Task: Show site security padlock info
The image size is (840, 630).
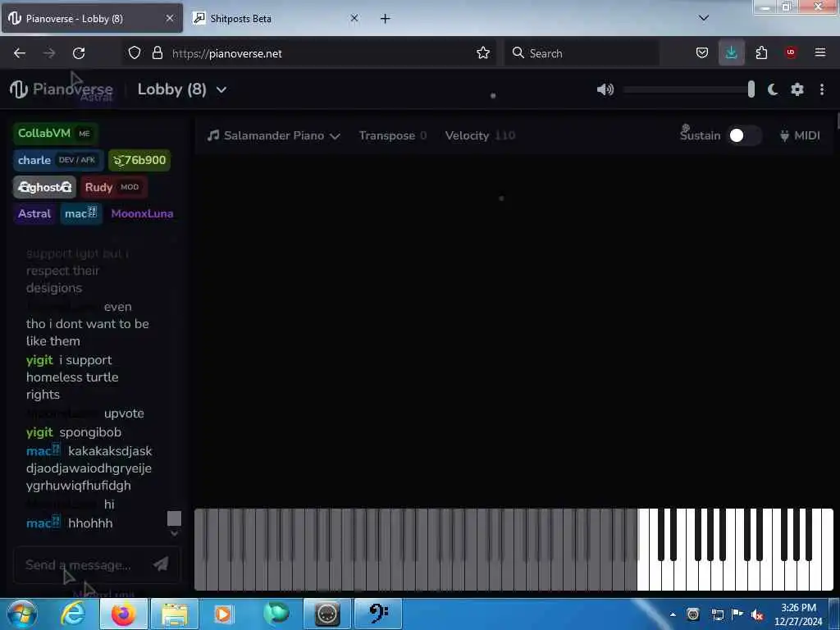Action: pos(157,53)
